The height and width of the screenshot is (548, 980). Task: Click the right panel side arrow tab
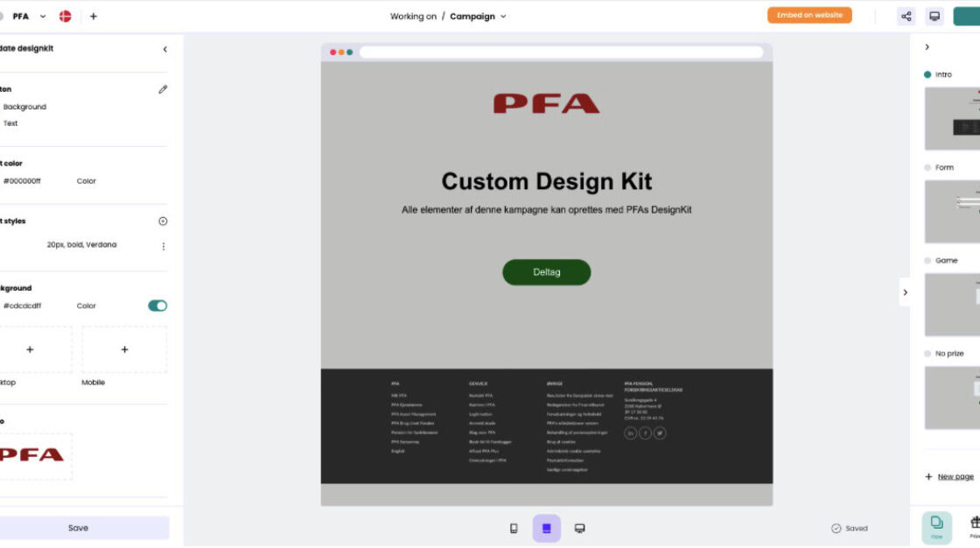(905, 292)
